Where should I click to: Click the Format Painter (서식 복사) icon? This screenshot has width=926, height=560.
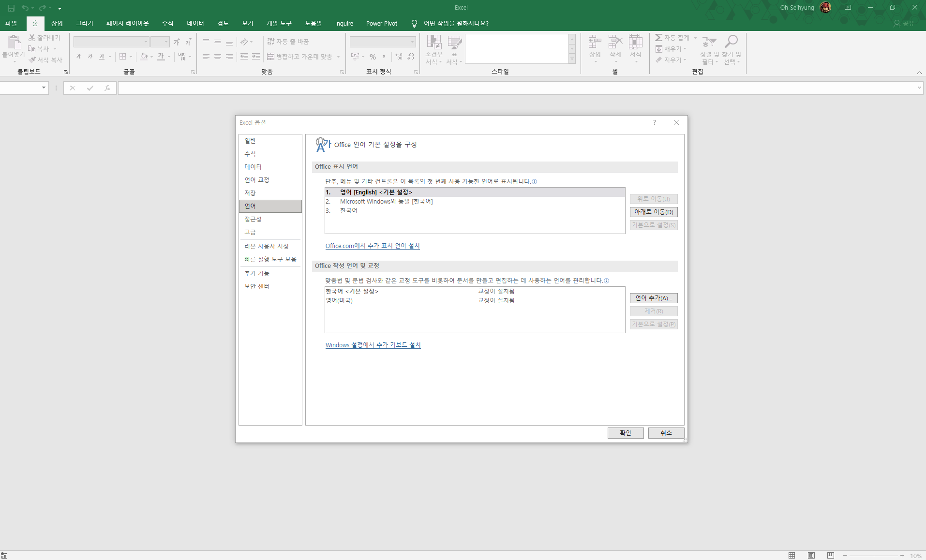[x=32, y=60]
